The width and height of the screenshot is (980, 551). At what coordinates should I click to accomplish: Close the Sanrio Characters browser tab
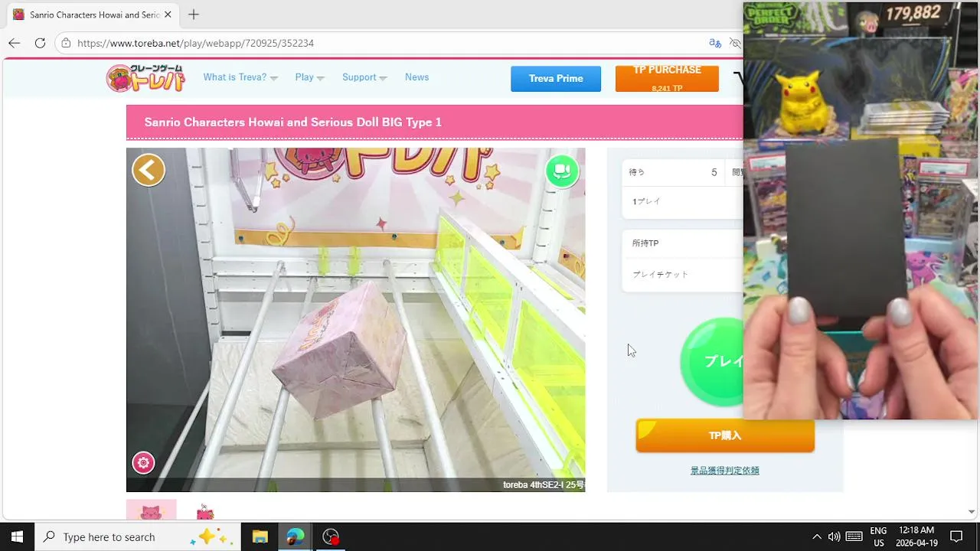tap(168, 15)
